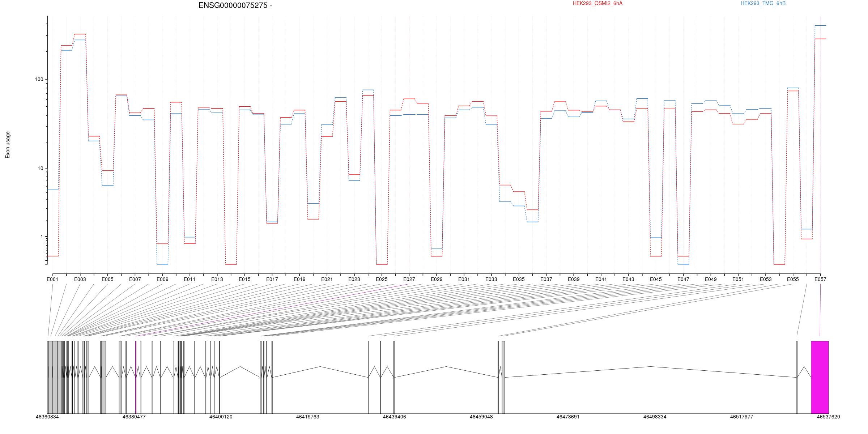
Task: Click the ENSG00000075275 gene title
Action: pyautogui.click(x=235, y=5)
